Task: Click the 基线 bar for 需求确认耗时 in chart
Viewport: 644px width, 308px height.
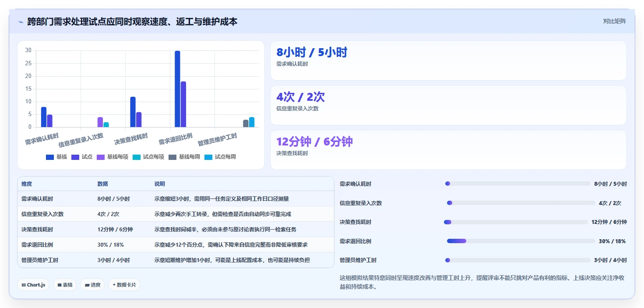Action: coord(44,117)
